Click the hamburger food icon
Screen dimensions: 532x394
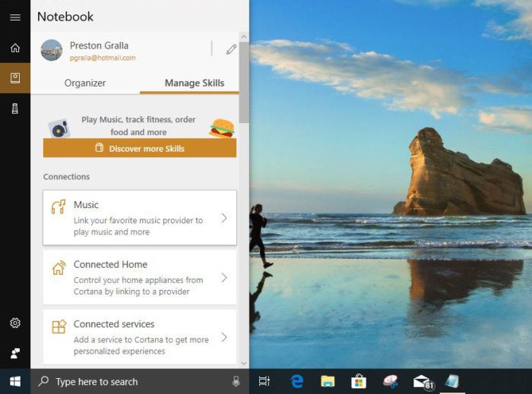point(222,128)
